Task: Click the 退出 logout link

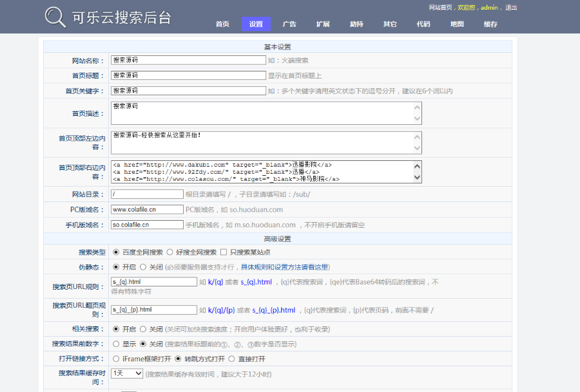Action: click(511, 8)
